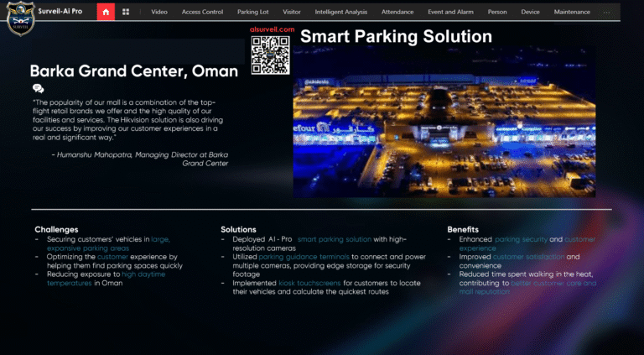Screen dimensions: 644x355
Task: Click 'better customer care and mall reputation' text
Action: (x=527, y=287)
